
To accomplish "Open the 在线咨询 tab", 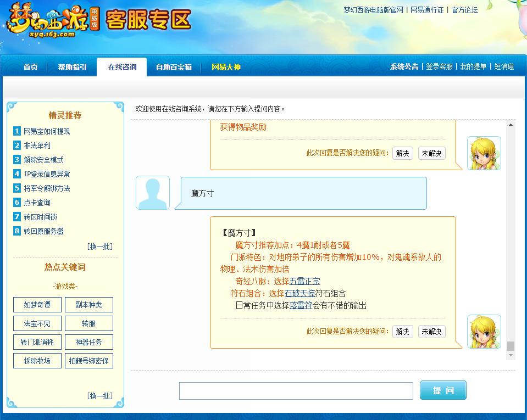I will pos(121,67).
